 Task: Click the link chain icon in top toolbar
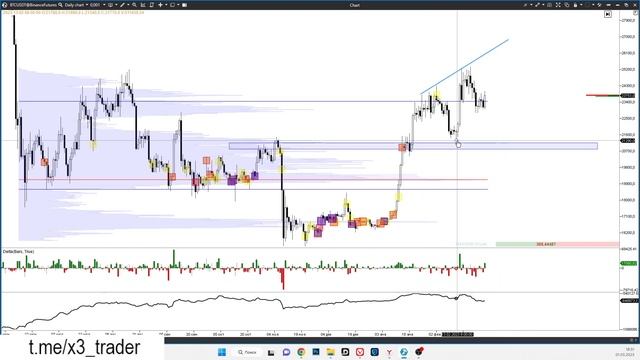(537, 5)
